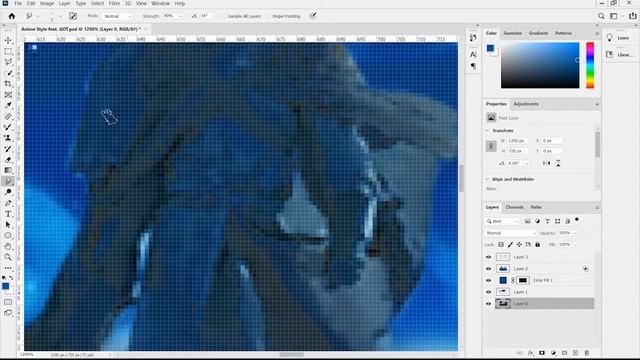Click the foreground color swatch in toolbar
The height and width of the screenshot is (360, 640).
tap(6, 286)
